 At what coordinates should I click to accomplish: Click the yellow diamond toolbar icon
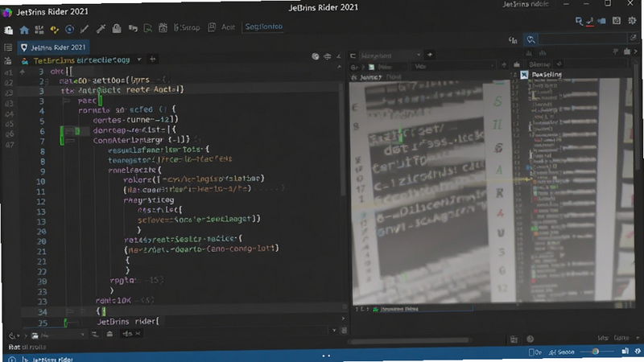click(x=54, y=29)
